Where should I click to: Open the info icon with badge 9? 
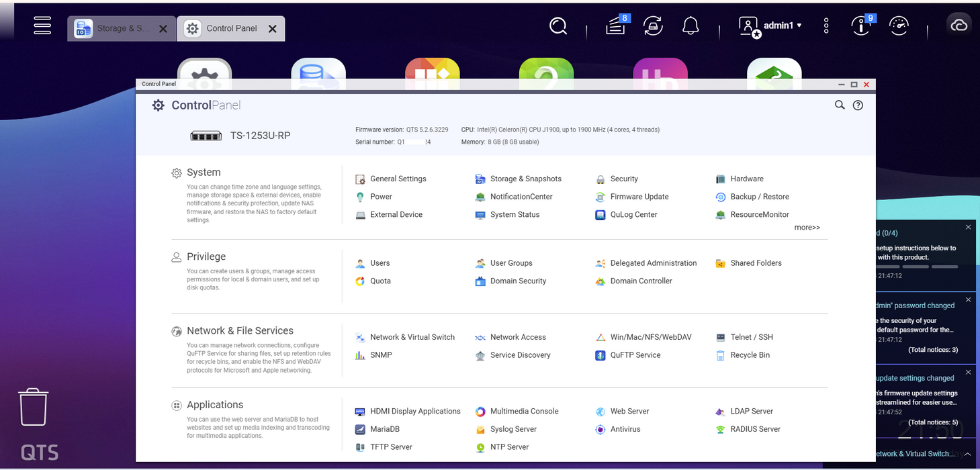click(862, 26)
